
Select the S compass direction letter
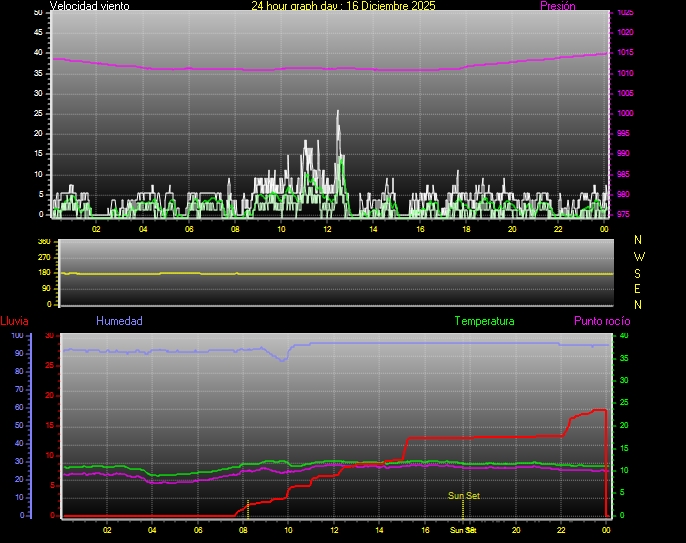coord(639,272)
